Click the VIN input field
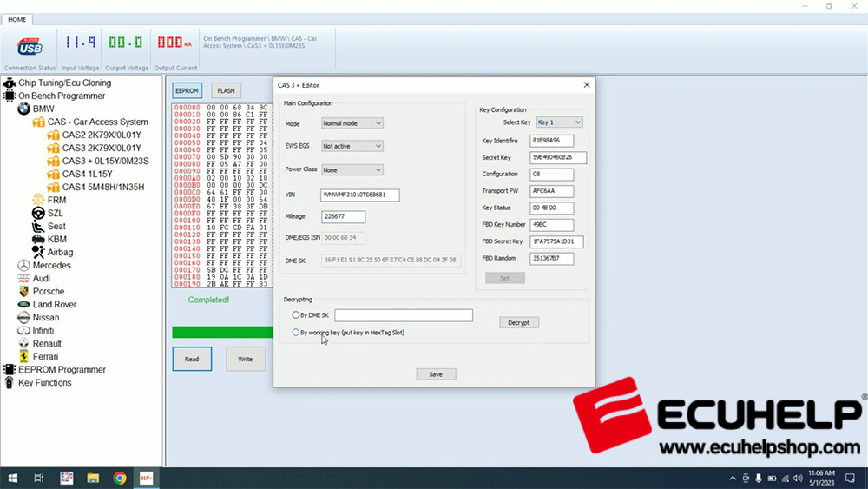 (360, 195)
